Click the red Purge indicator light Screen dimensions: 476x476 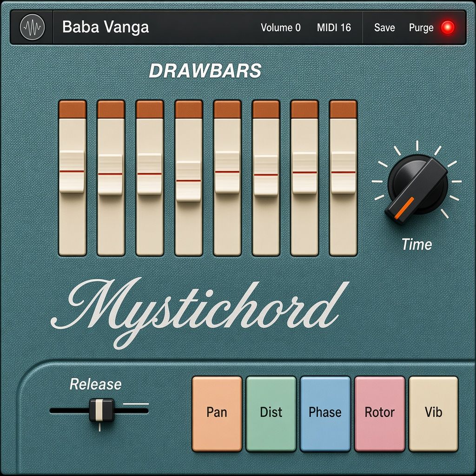click(448, 27)
